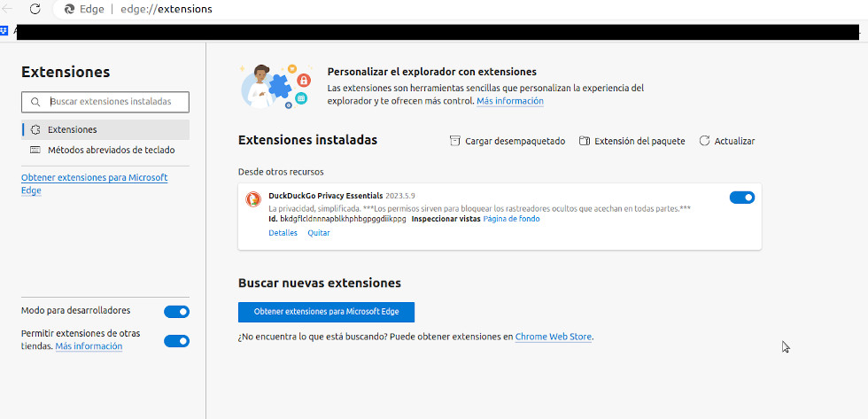Turn off Modo para desarrolladores
868x419 pixels.
pyautogui.click(x=176, y=312)
